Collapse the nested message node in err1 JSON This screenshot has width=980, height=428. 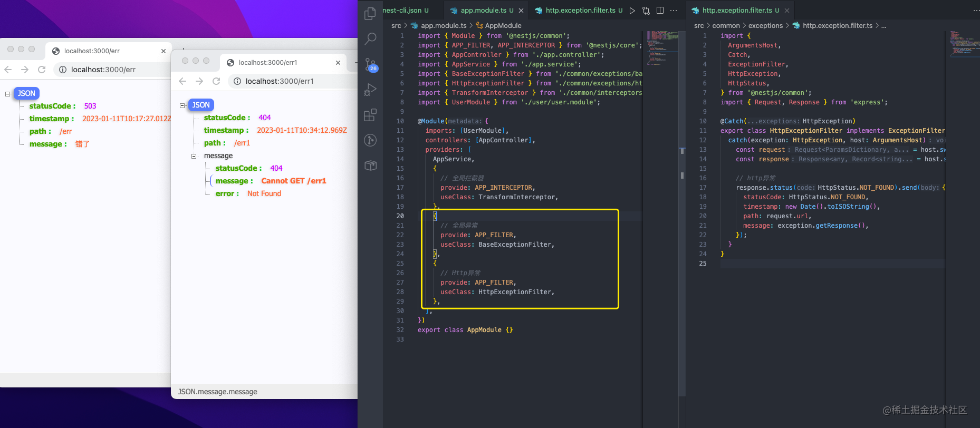click(194, 156)
